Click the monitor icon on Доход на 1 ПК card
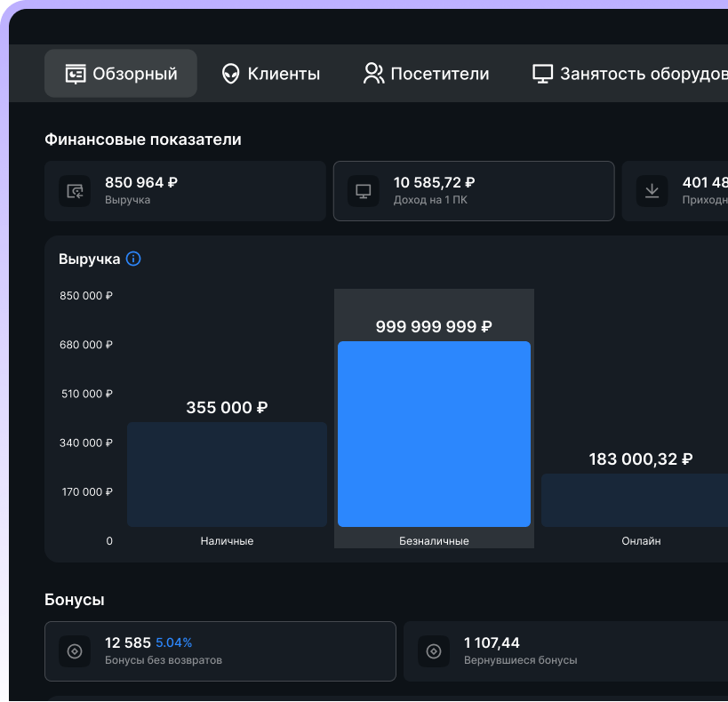The height and width of the screenshot is (702, 728). click(364, 191)
